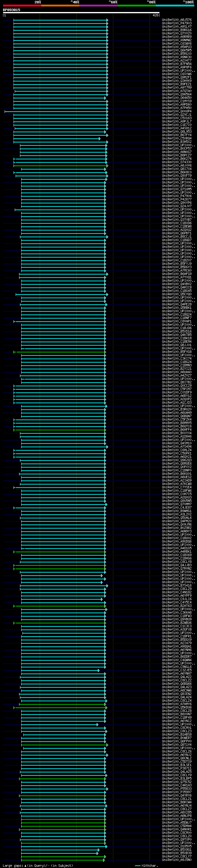This screenshot has width=197, height=868.
Task: Open hit UniRef100_B9RG16
Action: click(x=177, y=30)
